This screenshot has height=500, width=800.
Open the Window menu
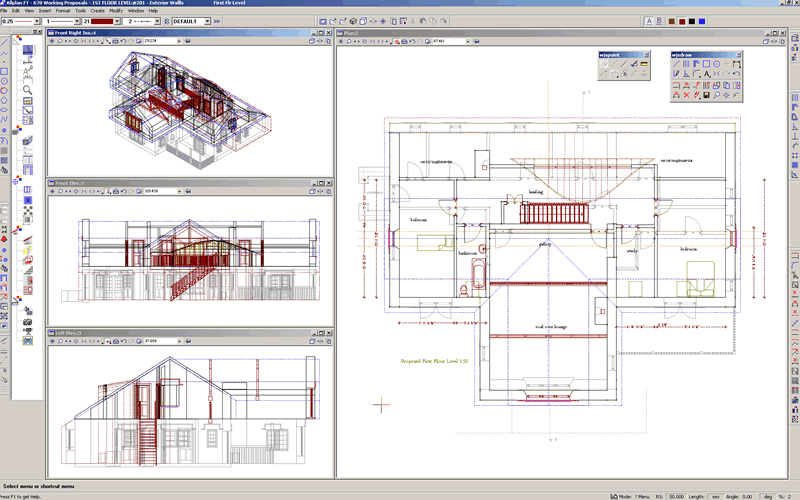(x=136, y=10)
